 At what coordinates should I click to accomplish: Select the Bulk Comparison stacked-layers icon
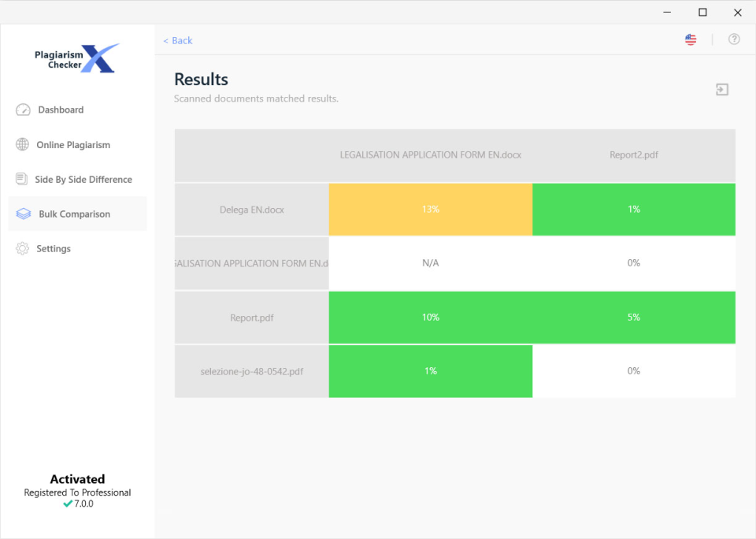pos(20,214)
